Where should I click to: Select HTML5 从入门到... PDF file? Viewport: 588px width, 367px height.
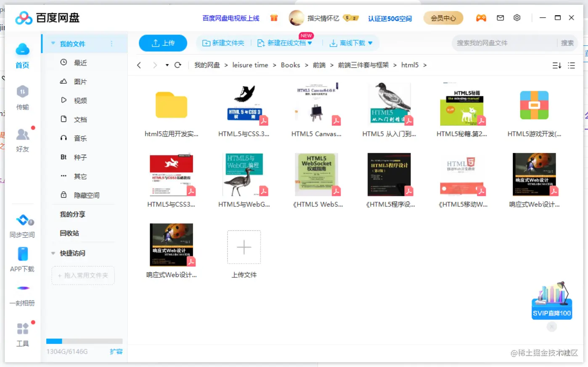[x=389, y=110]
